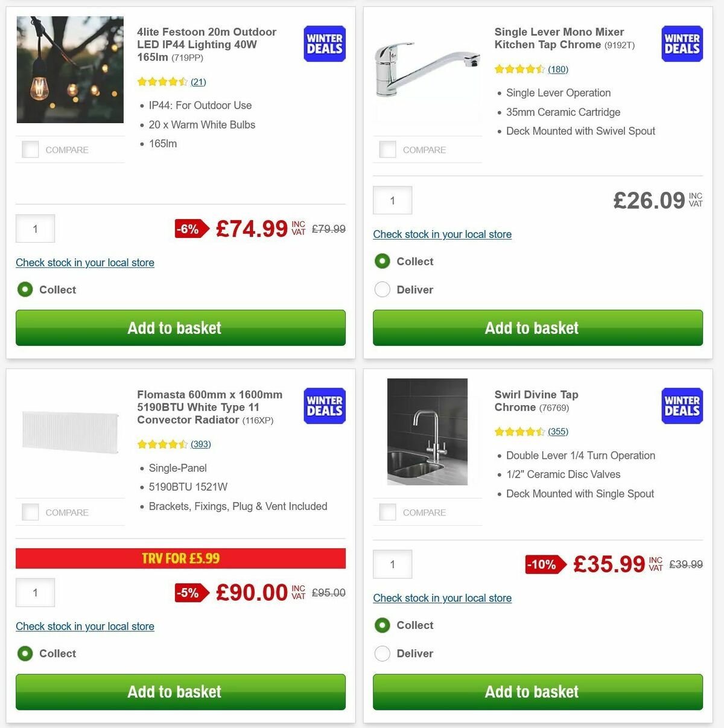Tick COMPARE on the Swirl Divine Tap

tap(387, 512)
